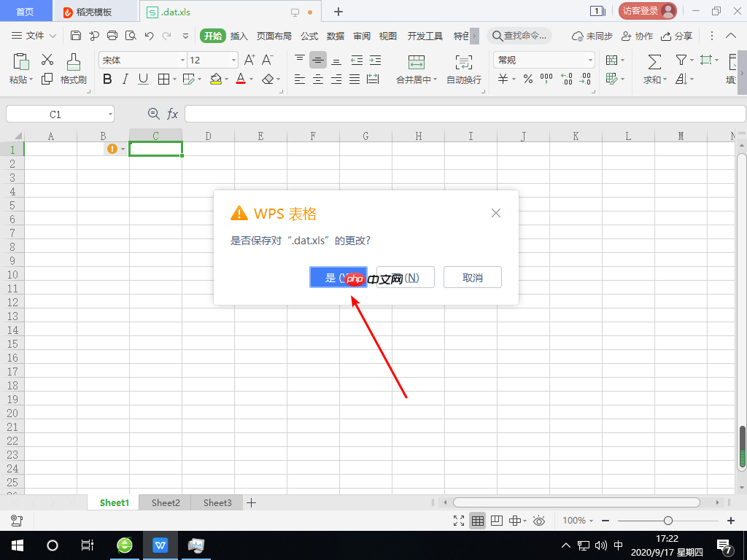Toggle italic text formatting

point(125,79)
